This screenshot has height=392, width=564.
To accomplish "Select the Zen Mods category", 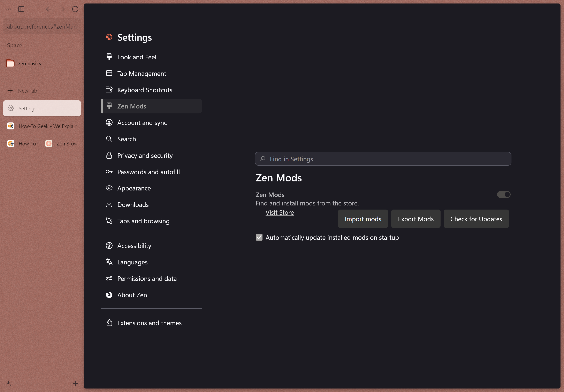I will point(152,106).
